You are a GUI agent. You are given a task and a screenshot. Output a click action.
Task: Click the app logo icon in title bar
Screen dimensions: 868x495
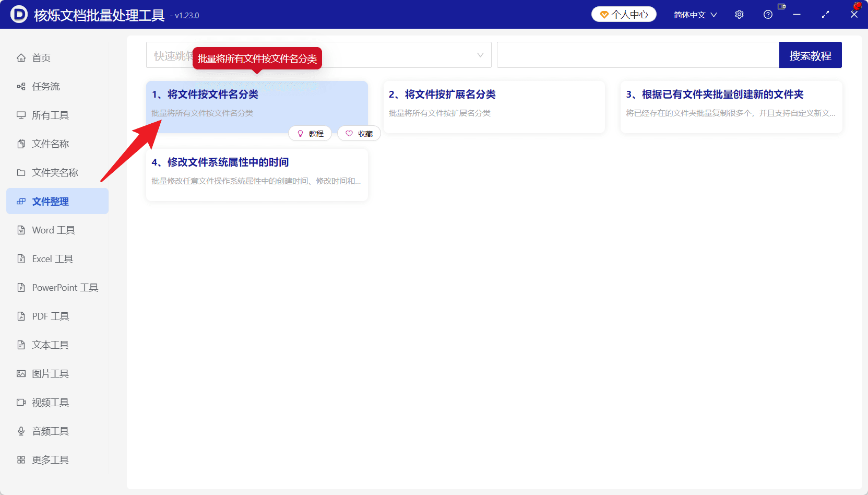19,14
